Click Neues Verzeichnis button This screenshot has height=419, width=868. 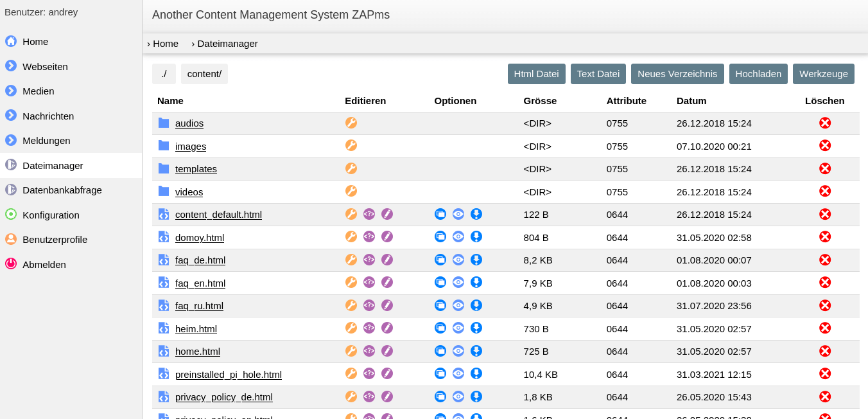click(x=677, y=74)
